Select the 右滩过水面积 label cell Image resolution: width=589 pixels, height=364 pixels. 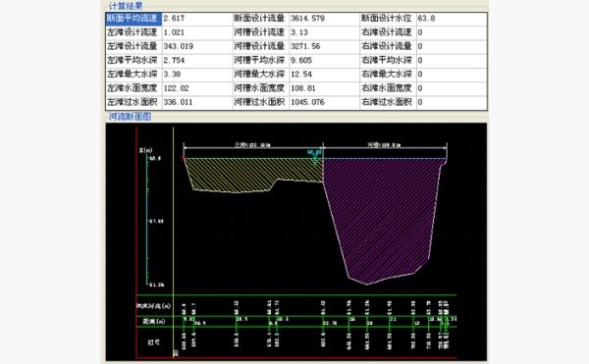pos(388,102)
